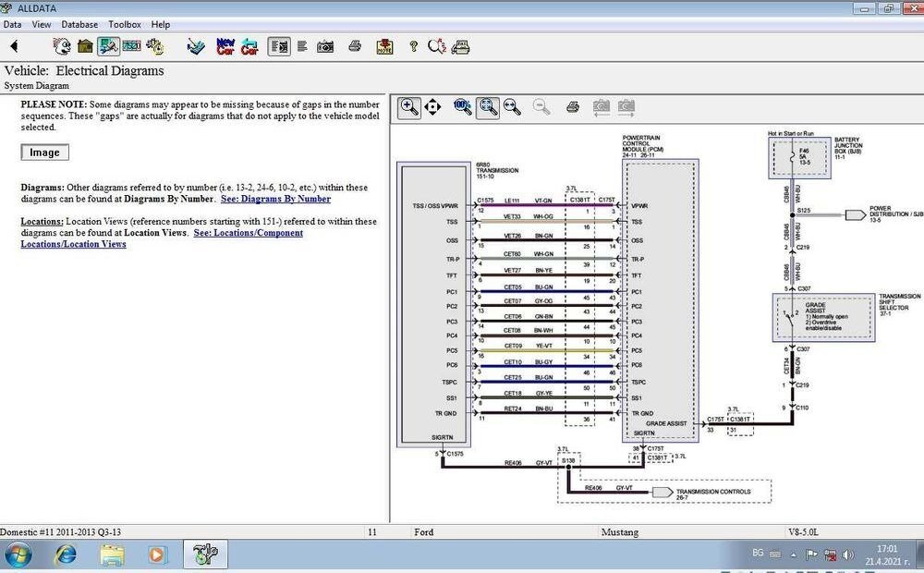Open the Database menu
Image resolution: width=924 pixels, height=573 pixels.
(x=79, y=24)
